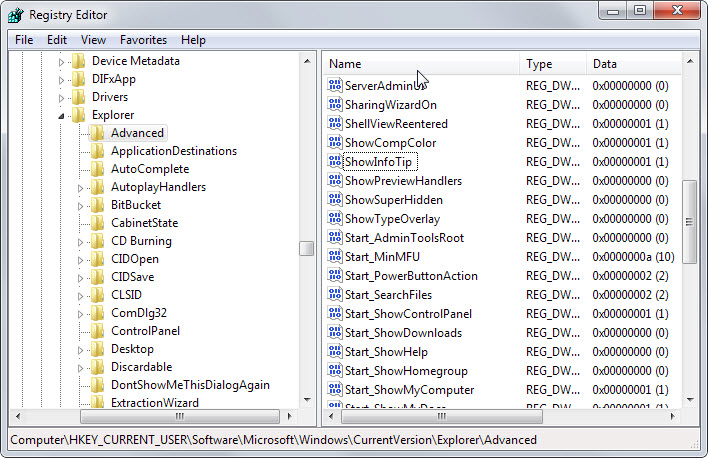Screen dimensions: 708x458
Task: Click the DWORD icon beside SharingWizardOn
Action: (x=335, y=104)
